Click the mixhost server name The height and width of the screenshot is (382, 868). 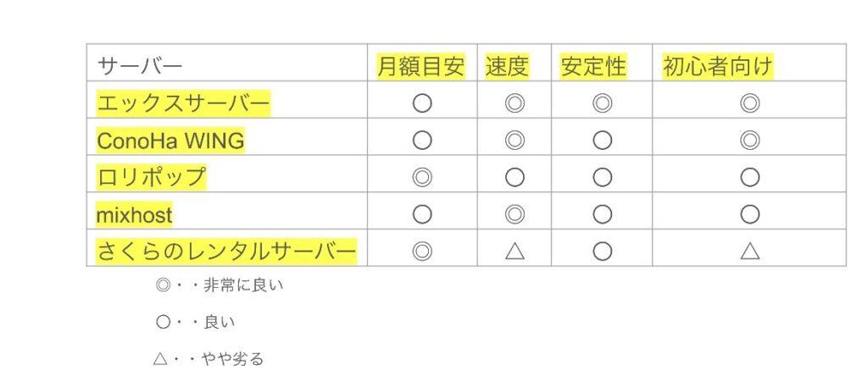click(x=135, y=215)
